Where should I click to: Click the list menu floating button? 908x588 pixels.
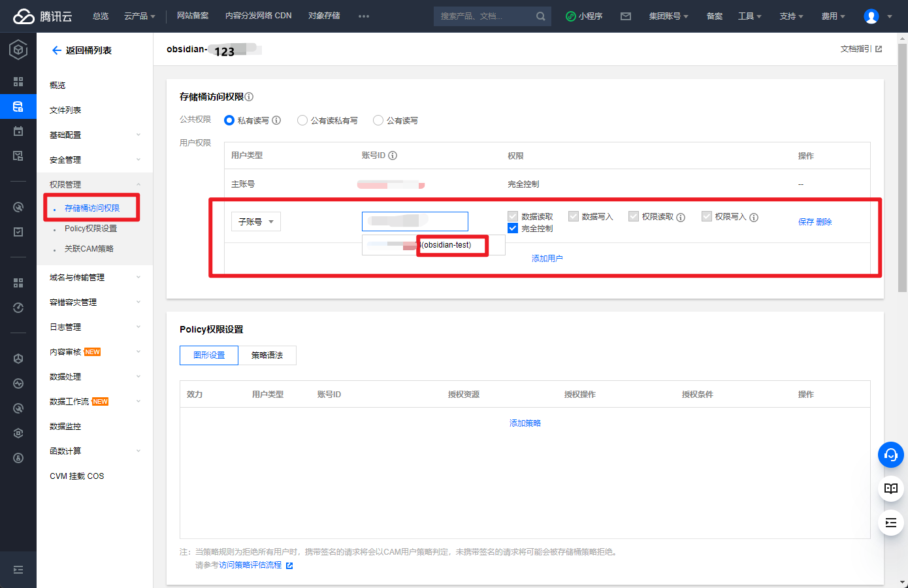click(891, 523)
